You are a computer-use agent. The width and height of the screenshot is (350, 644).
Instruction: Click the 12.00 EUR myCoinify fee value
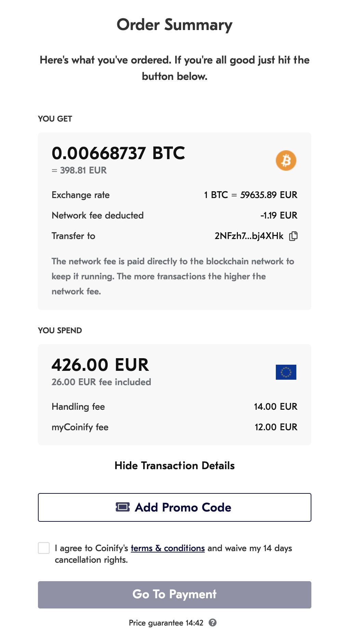tap(276, 427)
